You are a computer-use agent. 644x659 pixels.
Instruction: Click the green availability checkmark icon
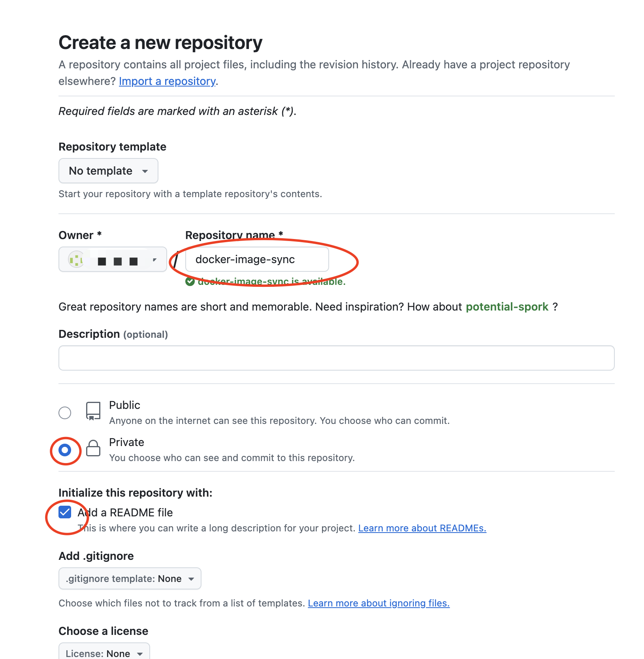[x=190, y=282]
